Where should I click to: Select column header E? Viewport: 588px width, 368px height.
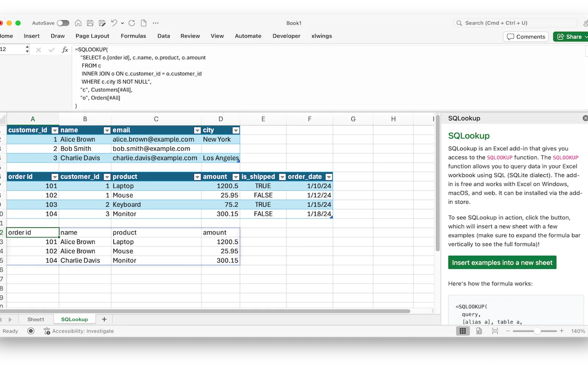point(263,119)
